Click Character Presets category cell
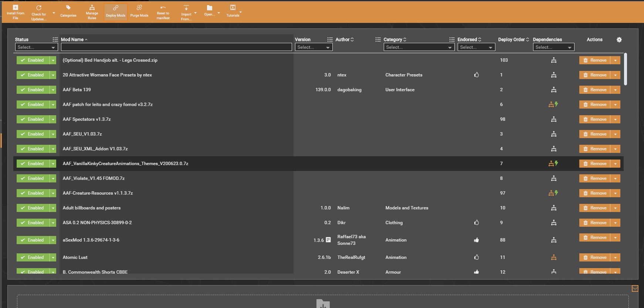 tap(404, 75)
